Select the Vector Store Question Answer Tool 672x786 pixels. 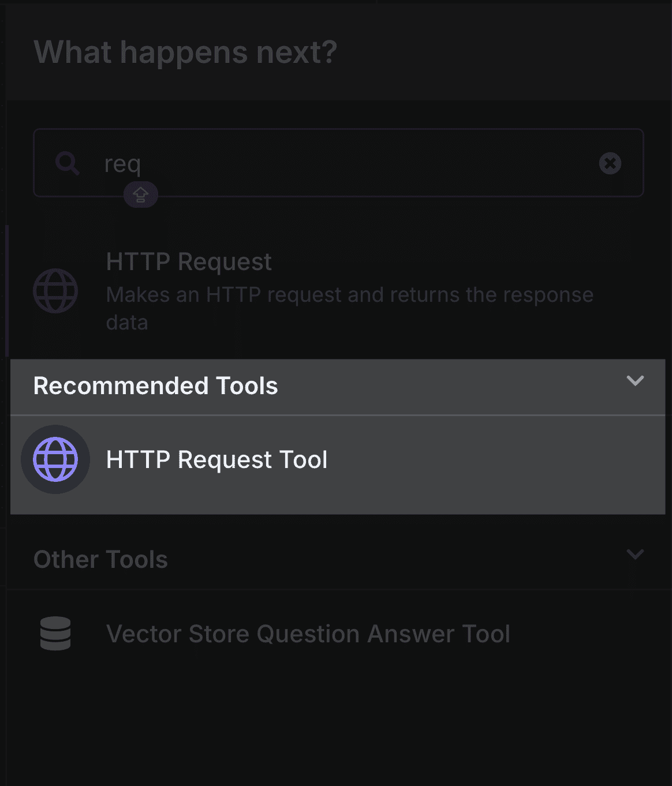click(x=309, y=634)
